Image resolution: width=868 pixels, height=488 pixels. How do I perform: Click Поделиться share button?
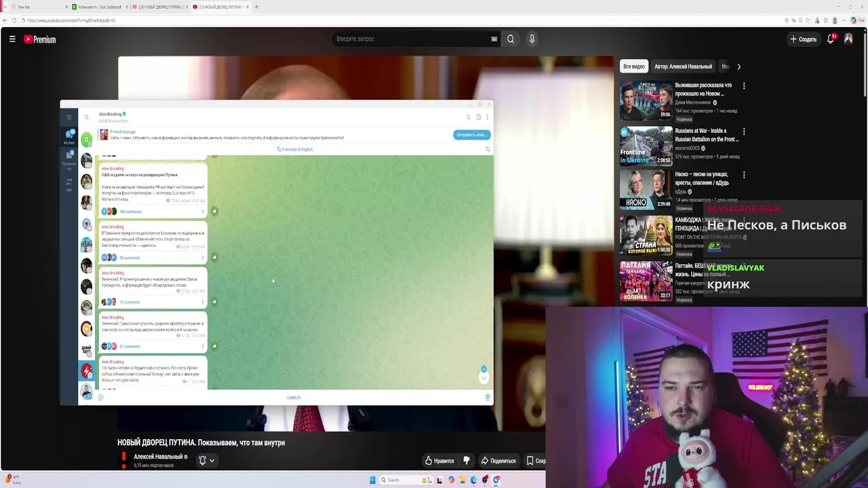(498, 461)
